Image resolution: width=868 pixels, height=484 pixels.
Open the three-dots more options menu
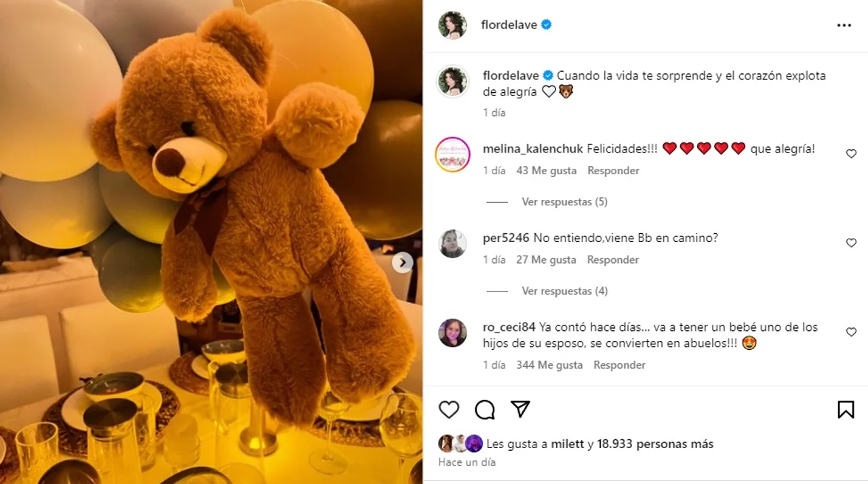coord(844,25)
